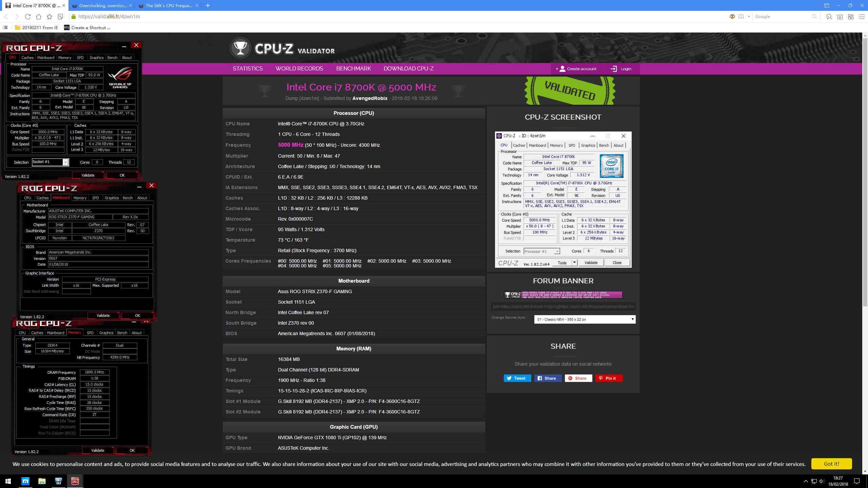The height and width of the screenshot is (488, 868).
Task: Open reader mode book icon
Action: pyautogui.click(x=741, y=17)
